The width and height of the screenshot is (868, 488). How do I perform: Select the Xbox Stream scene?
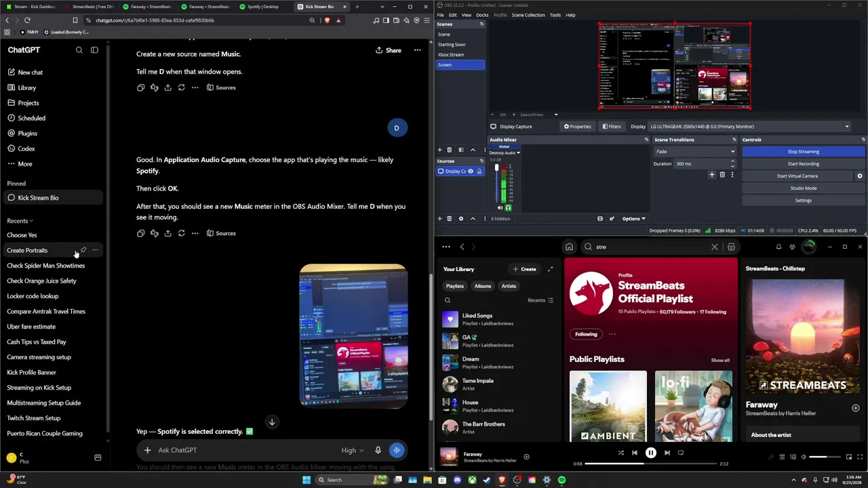click(460, 55)
